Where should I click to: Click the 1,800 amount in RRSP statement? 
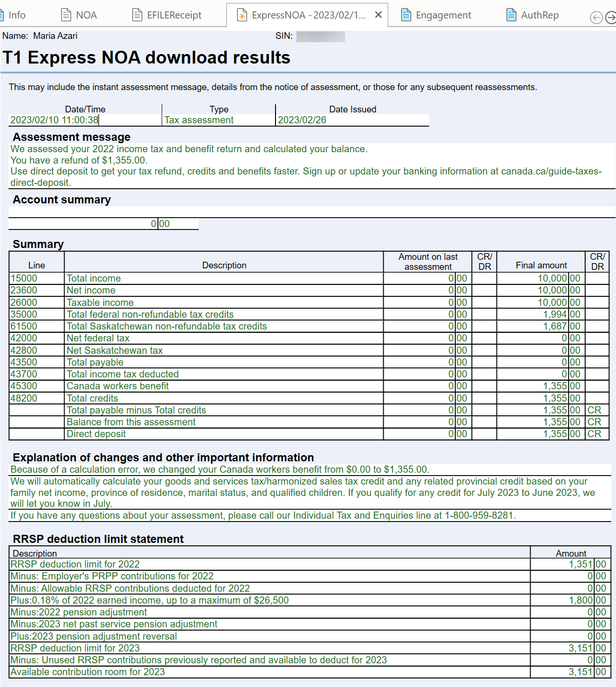click(581, 600)
